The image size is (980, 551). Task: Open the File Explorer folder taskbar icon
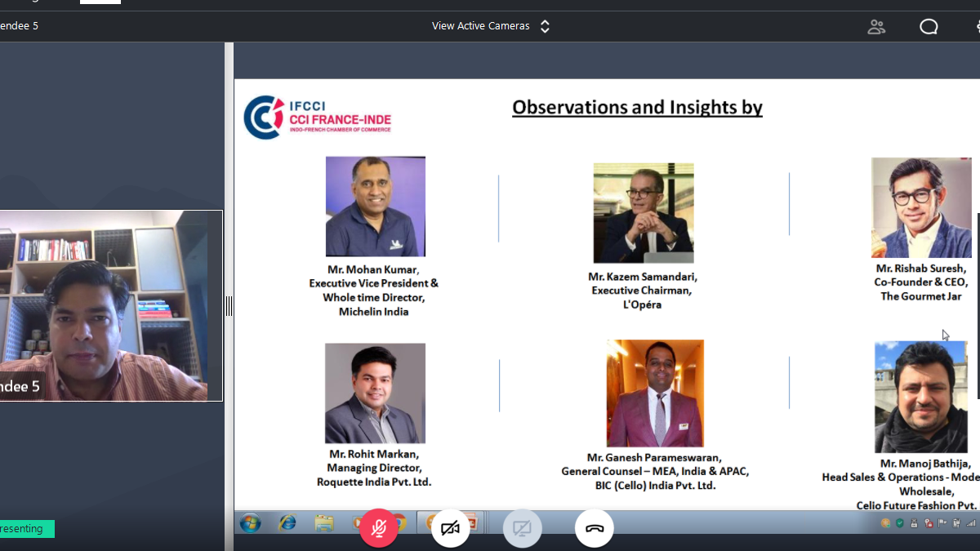coord(324,522)
